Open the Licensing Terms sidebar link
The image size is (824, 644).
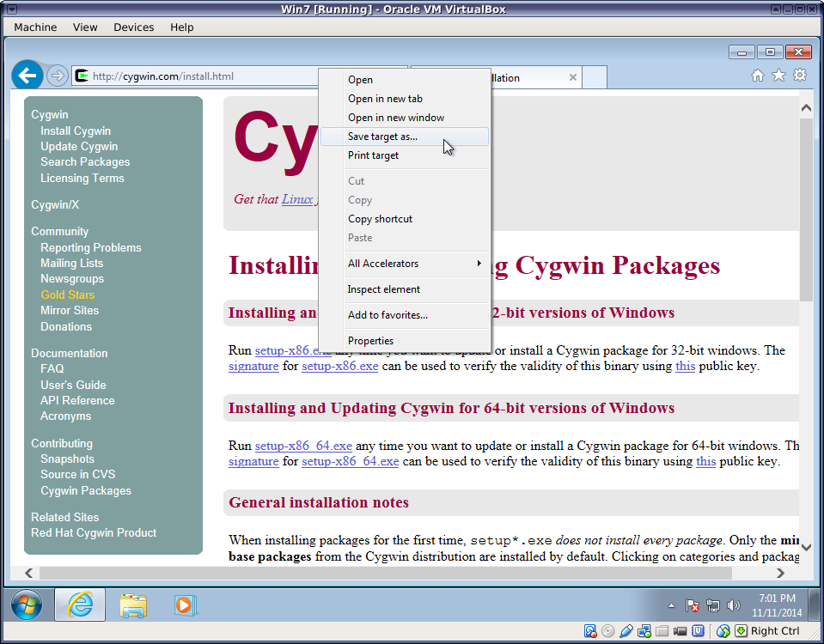point(82,178)
